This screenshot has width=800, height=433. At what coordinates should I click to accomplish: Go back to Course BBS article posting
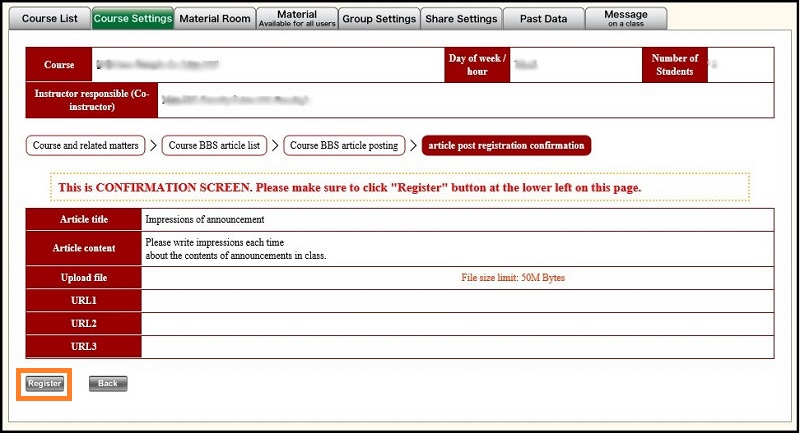(344, 146)
